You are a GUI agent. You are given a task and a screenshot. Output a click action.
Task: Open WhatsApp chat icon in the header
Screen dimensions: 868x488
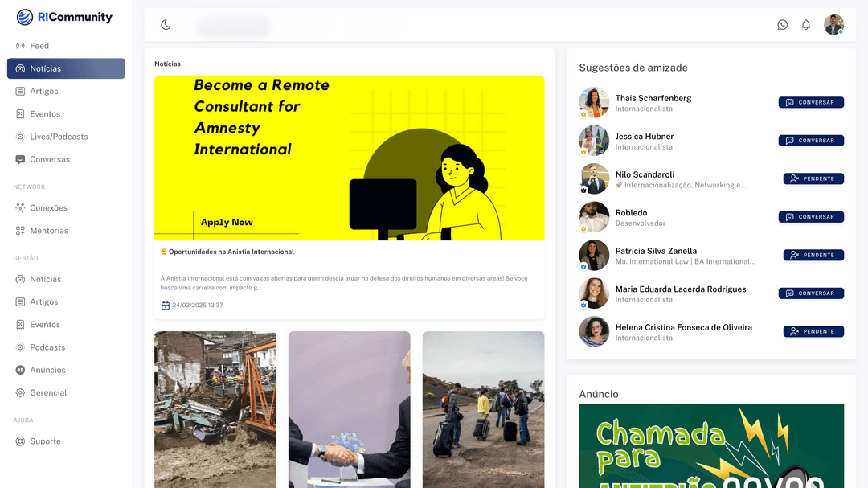click(782, 24)
